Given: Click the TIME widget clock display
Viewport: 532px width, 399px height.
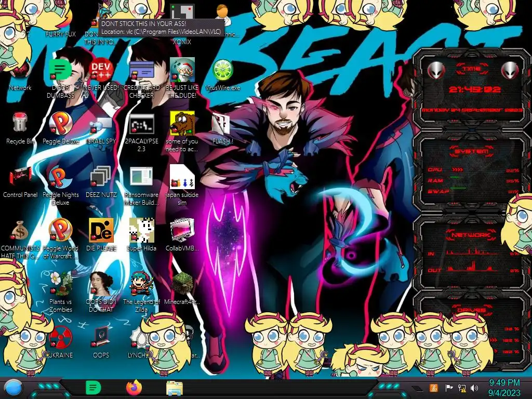Looking at the screenshot, I should coord(474,89).
